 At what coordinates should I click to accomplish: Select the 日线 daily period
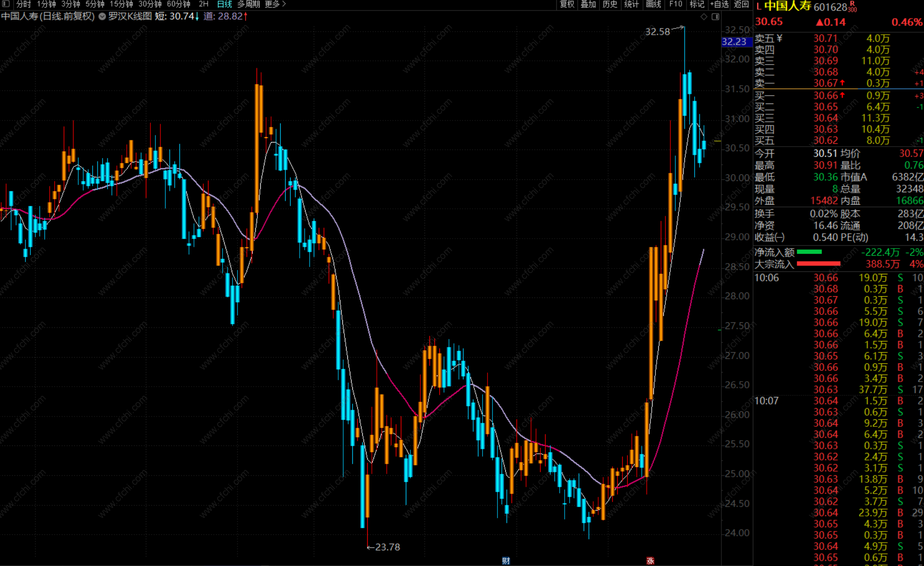point(224,4)
